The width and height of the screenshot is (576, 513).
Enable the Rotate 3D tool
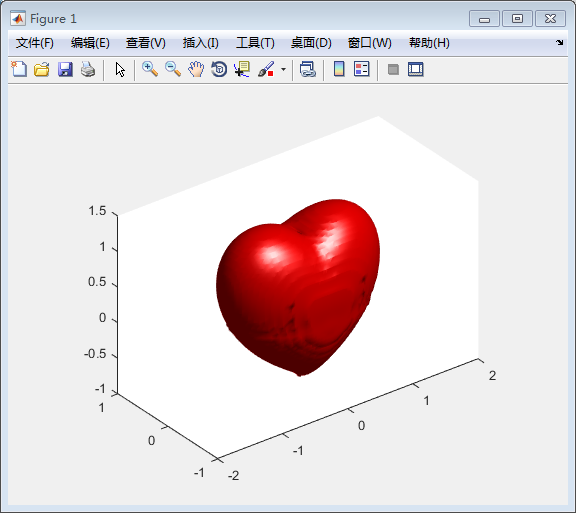point(219,69)
